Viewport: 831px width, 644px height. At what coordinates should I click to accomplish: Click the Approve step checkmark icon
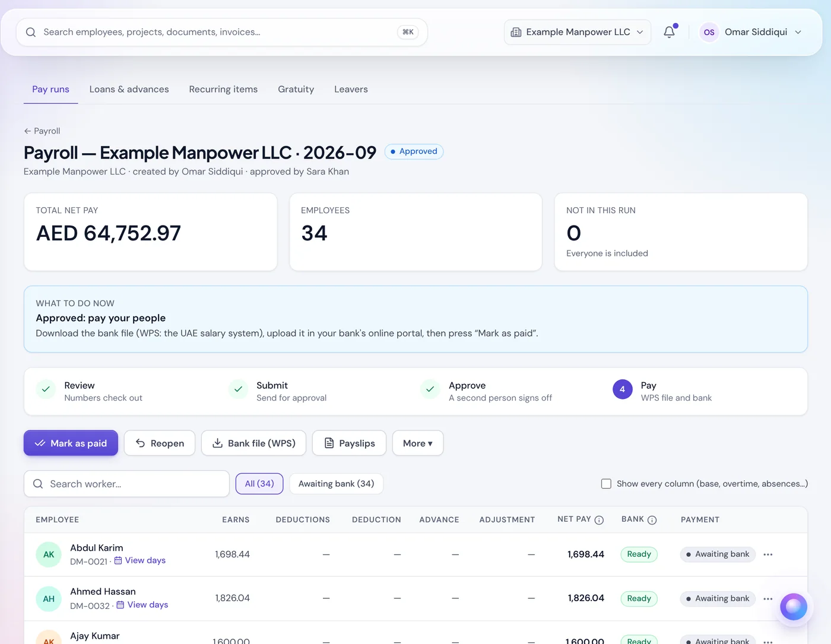coord(430,389)
